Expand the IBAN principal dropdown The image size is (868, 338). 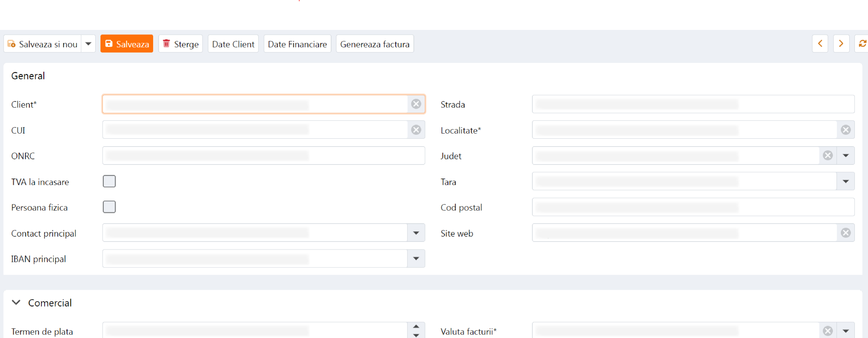pyautogui.click(x=416, y=259)
